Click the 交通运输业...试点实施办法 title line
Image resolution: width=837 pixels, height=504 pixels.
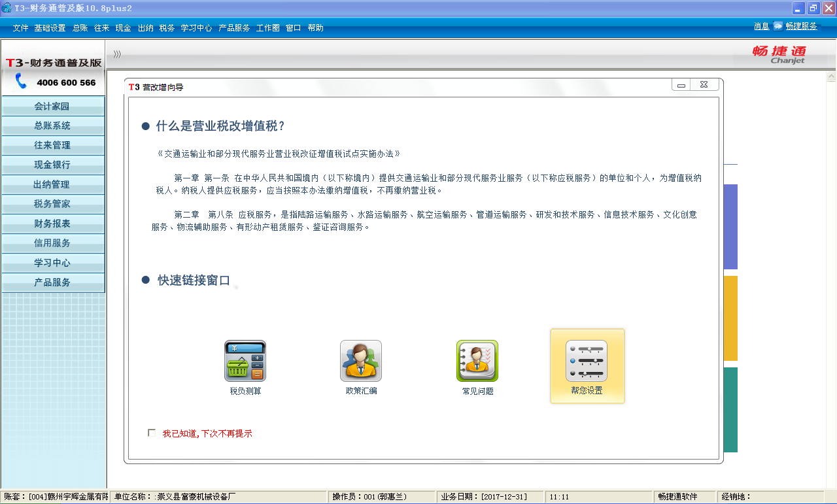tap(279, 154)
